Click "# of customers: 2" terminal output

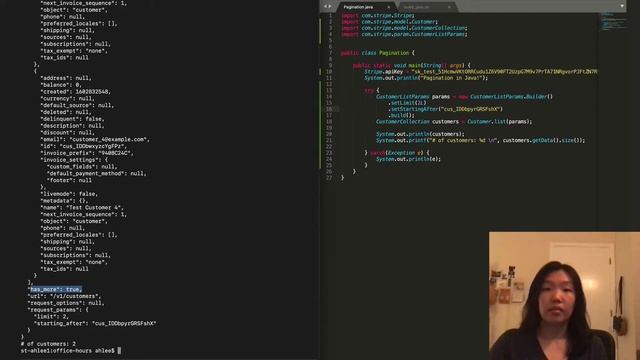48,344
